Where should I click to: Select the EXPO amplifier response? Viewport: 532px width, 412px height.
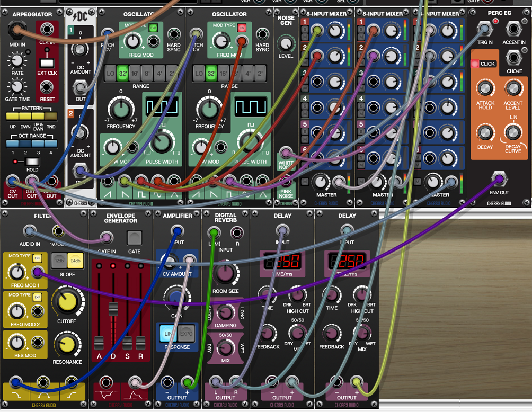click(186, 334)
